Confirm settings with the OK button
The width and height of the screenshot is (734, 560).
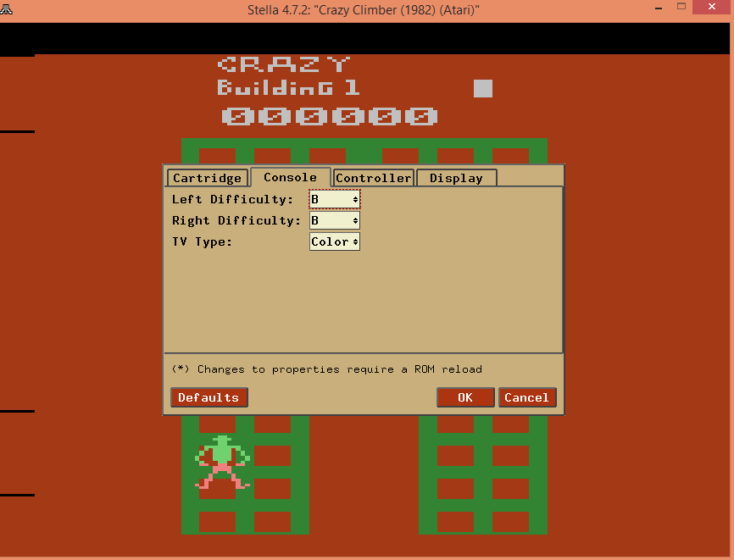point(465,397)
